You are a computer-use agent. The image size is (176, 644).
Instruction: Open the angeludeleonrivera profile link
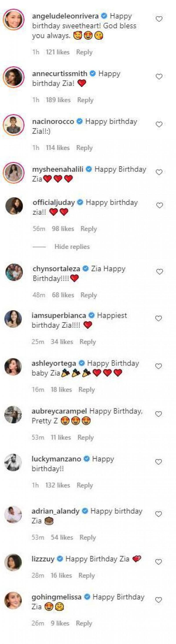[65, 16]
